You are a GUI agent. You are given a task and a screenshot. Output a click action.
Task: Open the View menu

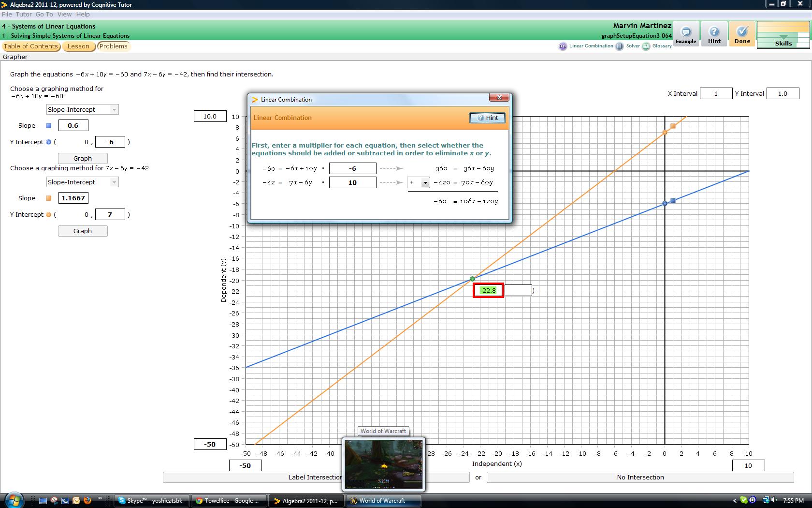64,15
